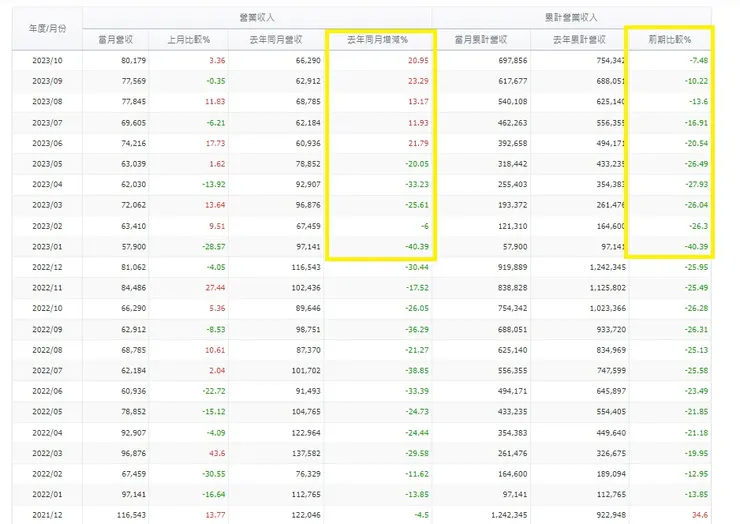Click the 年度/月份 column header
This screenshot has height=524, width=740.
point(47,28)
